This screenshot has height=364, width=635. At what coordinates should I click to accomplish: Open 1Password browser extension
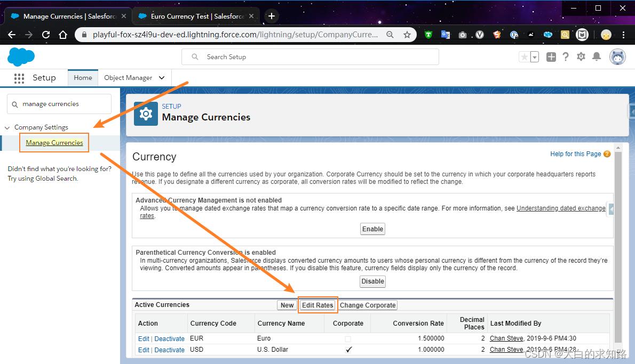(514, 34)
